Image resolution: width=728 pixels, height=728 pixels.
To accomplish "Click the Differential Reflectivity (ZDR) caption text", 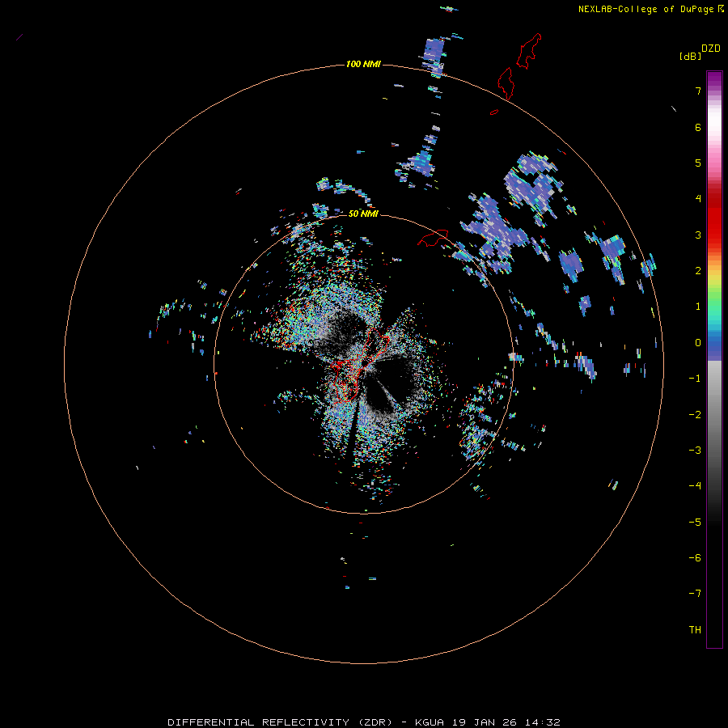I will click(x=280, y=722).
